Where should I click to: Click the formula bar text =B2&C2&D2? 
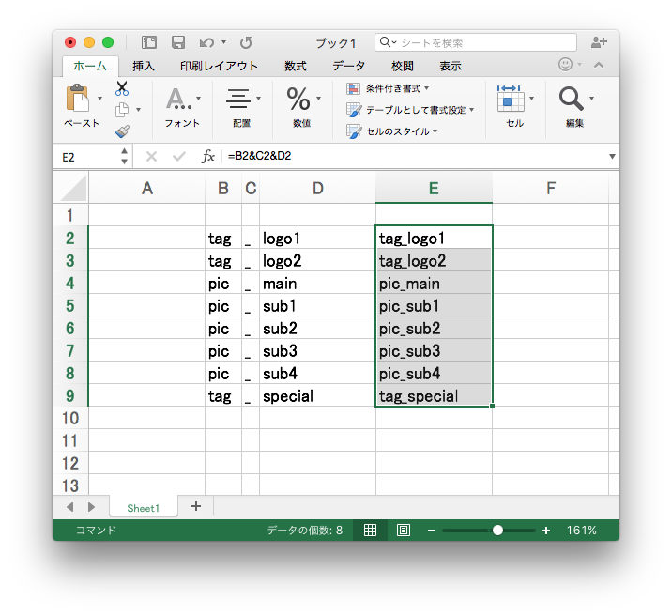pyautogui.click(x=259, y=156)
